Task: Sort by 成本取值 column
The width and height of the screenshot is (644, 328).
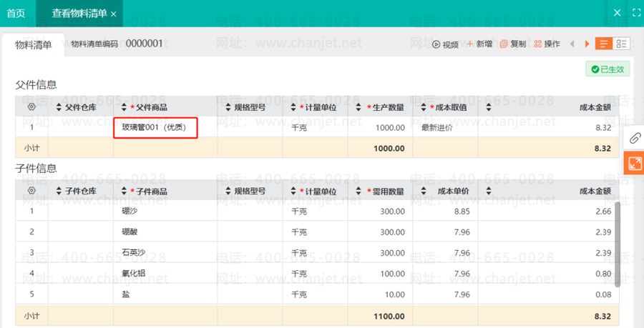Action: point(424,107)
